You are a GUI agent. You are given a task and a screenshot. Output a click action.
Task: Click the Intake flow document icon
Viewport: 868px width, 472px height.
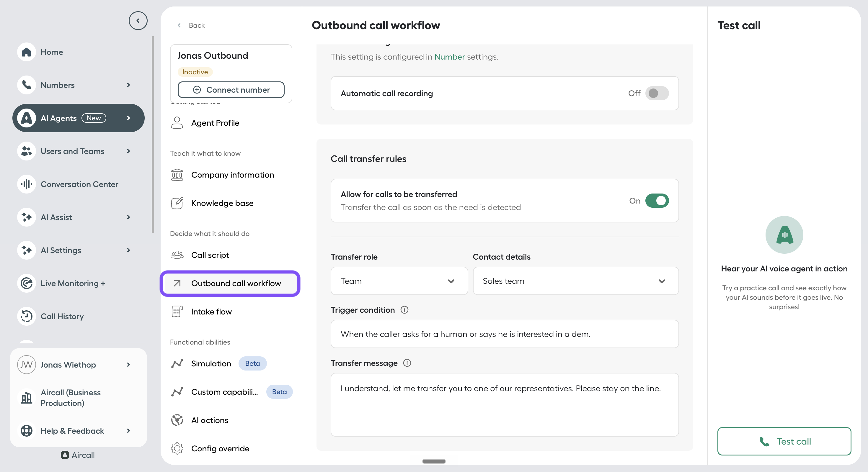click(177, 312)
